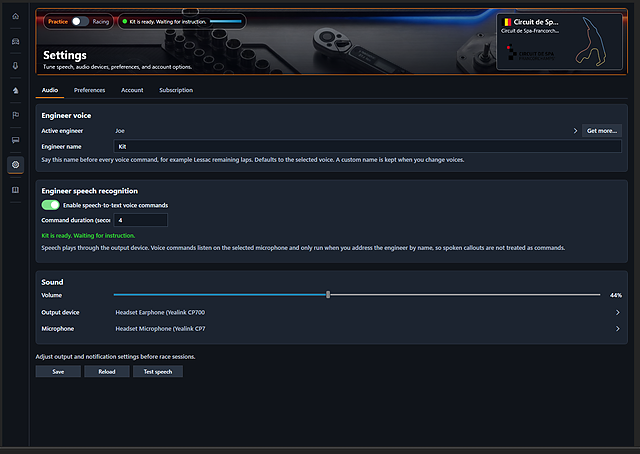Expand the Output device selection chevron
The width and height of the screenshot is (640, 454).
[x=618, y=312]
